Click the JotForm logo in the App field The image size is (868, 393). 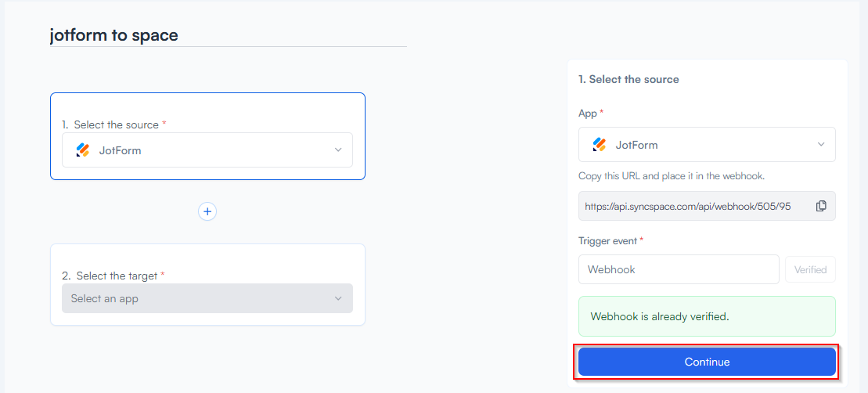[x=600, y=145]
